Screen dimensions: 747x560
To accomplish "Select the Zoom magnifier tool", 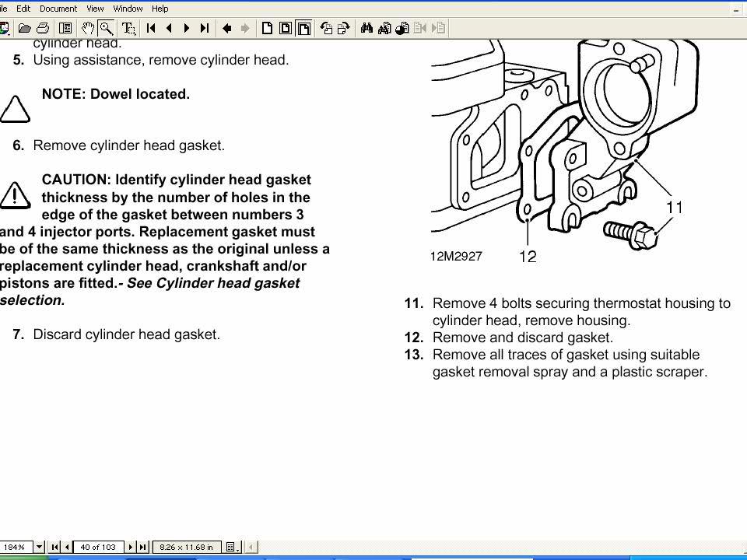I will [x=107, y=29].
